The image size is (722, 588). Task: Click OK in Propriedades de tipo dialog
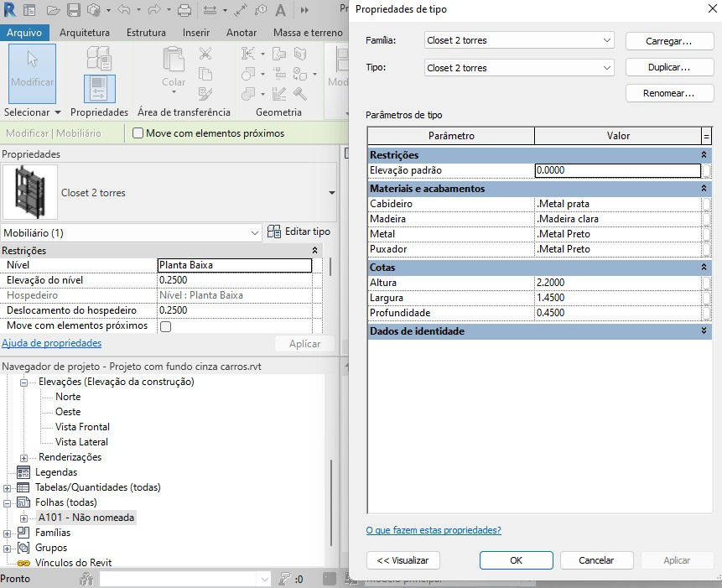[517, 560]
